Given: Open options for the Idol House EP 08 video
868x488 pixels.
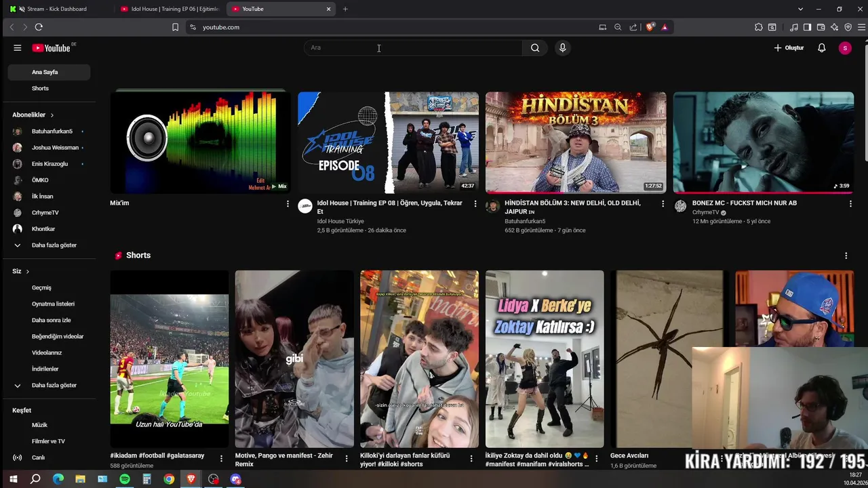Looking at the screenshot, I should (475, 203).
